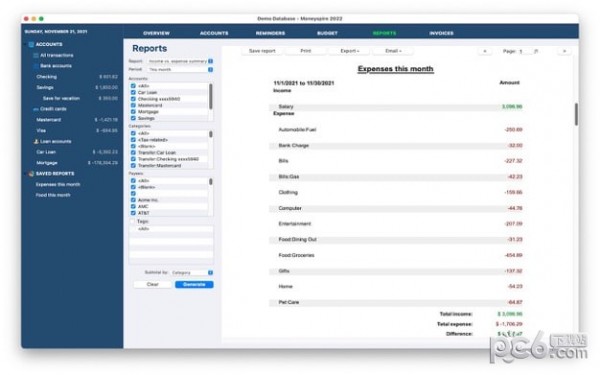Uncheck the Acme Inc. payee checkbox
Viewport: 600px width, 375px height.
133,200
